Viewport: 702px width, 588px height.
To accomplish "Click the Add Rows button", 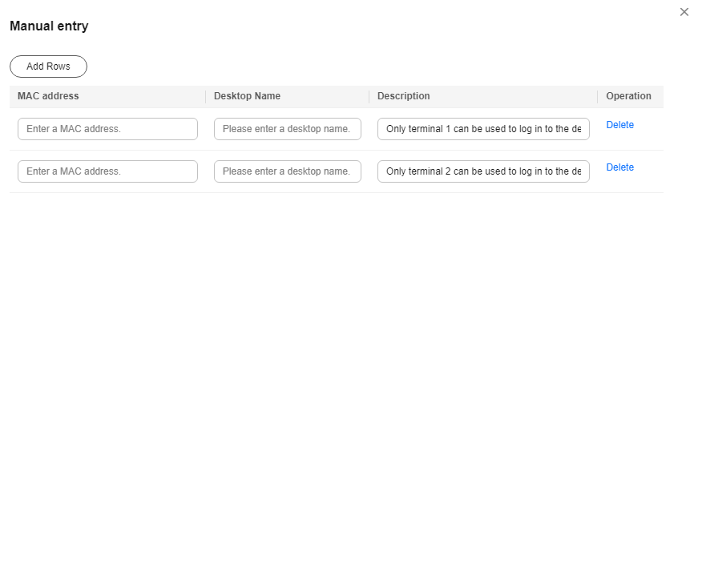I will point(48,66).
